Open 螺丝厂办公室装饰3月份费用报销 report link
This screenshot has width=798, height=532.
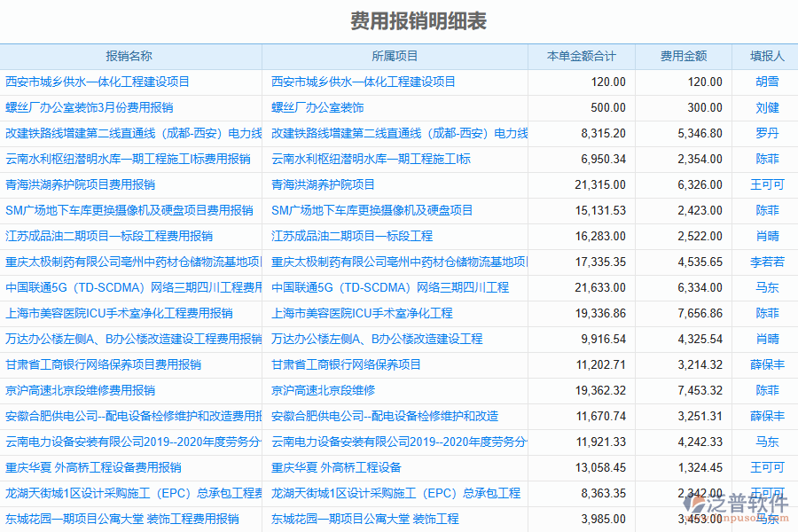tap(90, 108)
